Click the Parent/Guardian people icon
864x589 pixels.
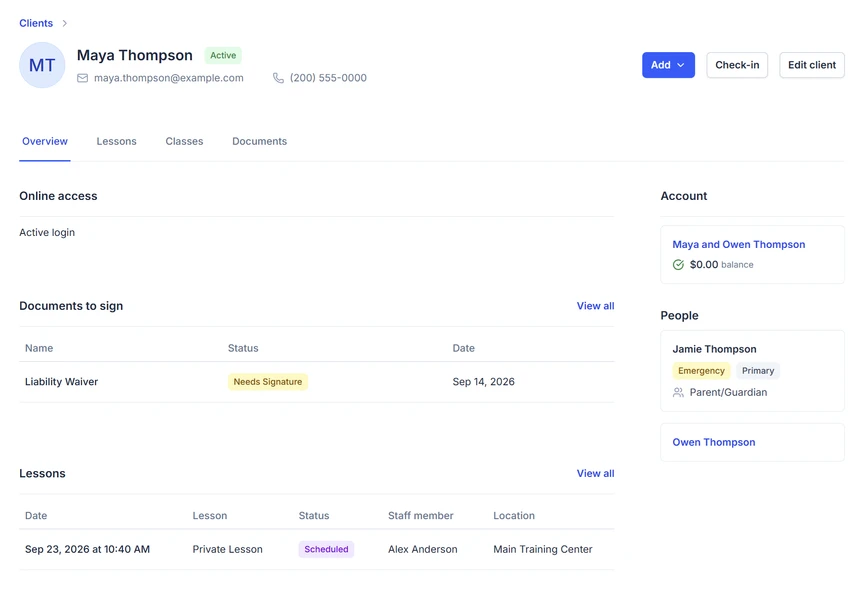pos(678,392)
